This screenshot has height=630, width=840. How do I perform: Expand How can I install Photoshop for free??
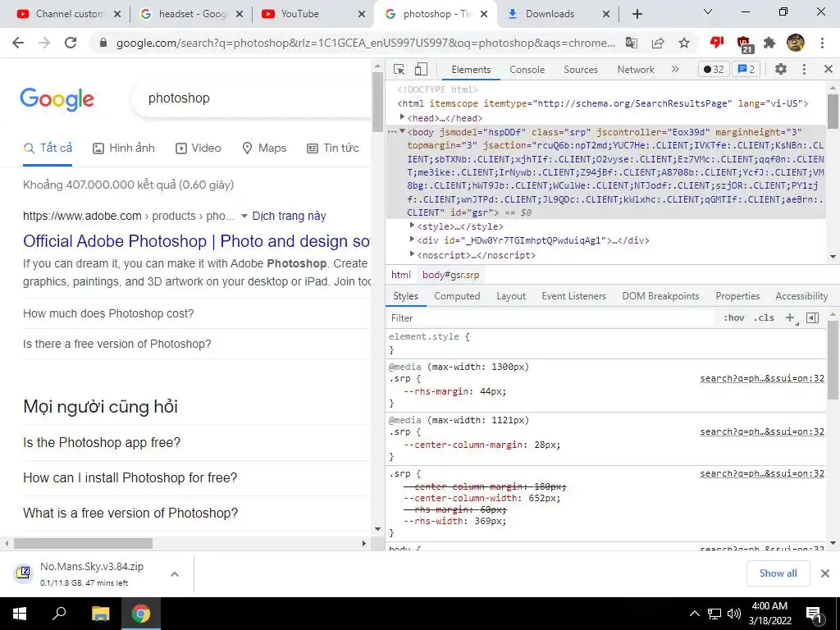[197, 478]
